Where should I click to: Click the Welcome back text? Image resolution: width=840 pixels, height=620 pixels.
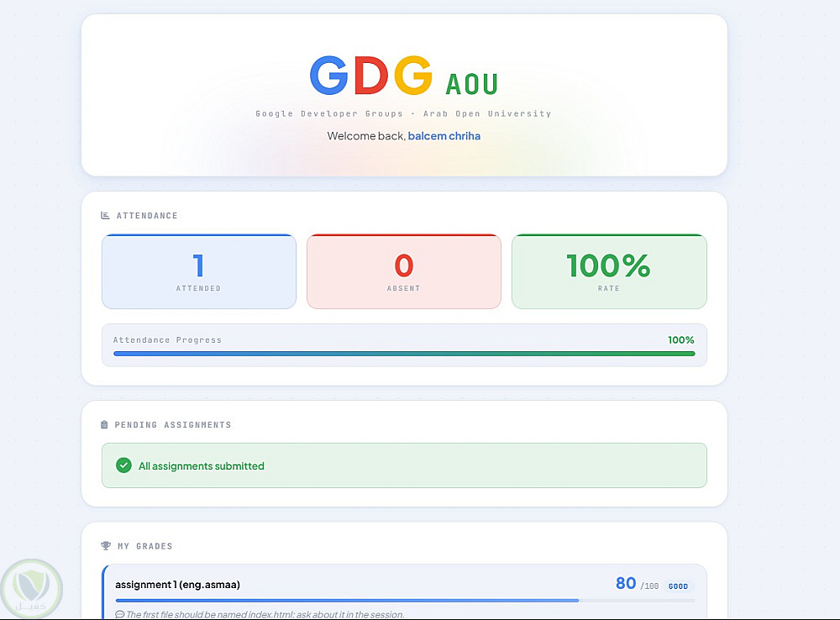click(366, 136)
